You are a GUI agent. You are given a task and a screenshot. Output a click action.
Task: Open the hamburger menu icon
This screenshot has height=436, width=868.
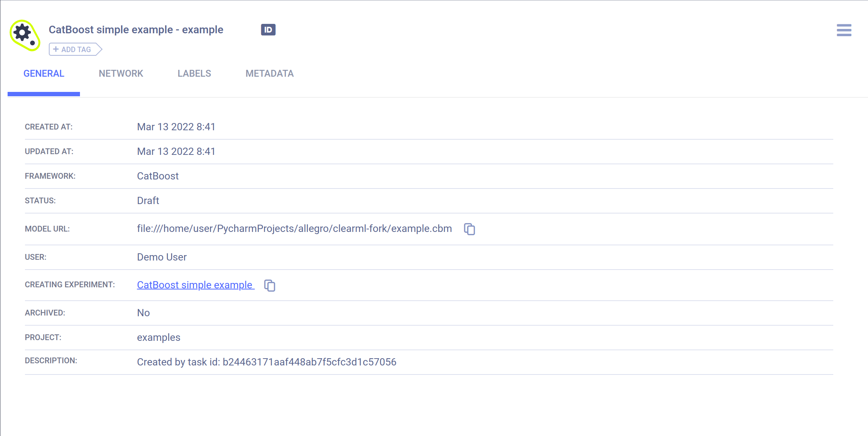click(844, 30)
